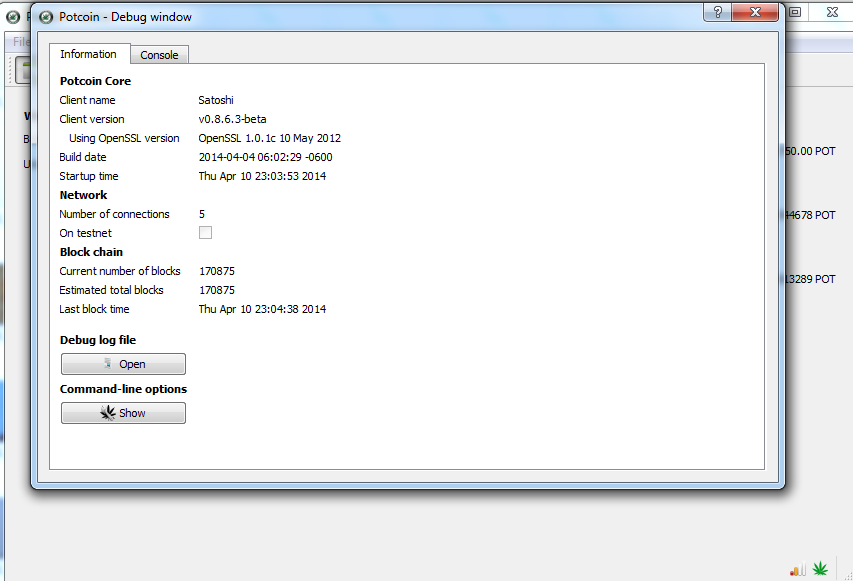This screenshot has width=853, height=581.
Task: Click the question mark help button
Action: pos(718,12)
